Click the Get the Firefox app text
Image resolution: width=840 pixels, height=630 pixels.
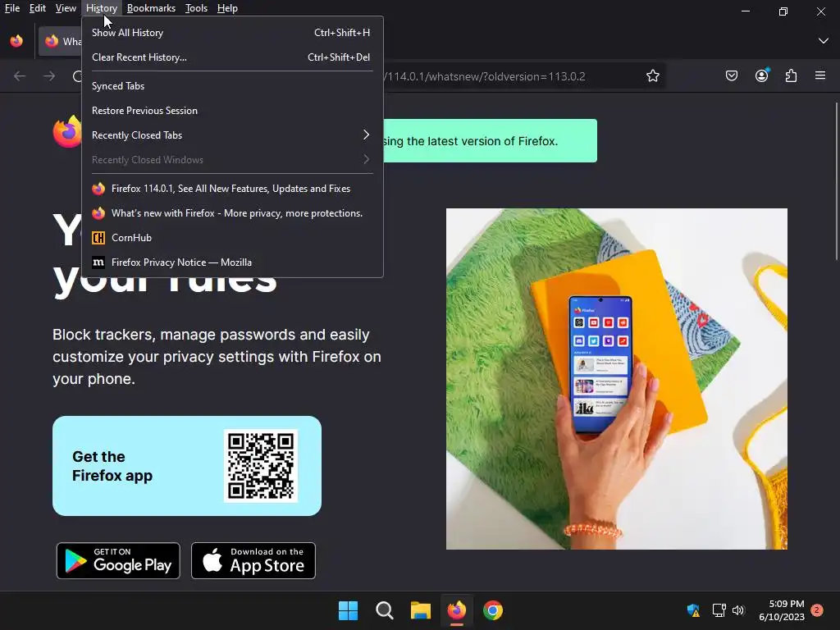[x=112, y=466]
